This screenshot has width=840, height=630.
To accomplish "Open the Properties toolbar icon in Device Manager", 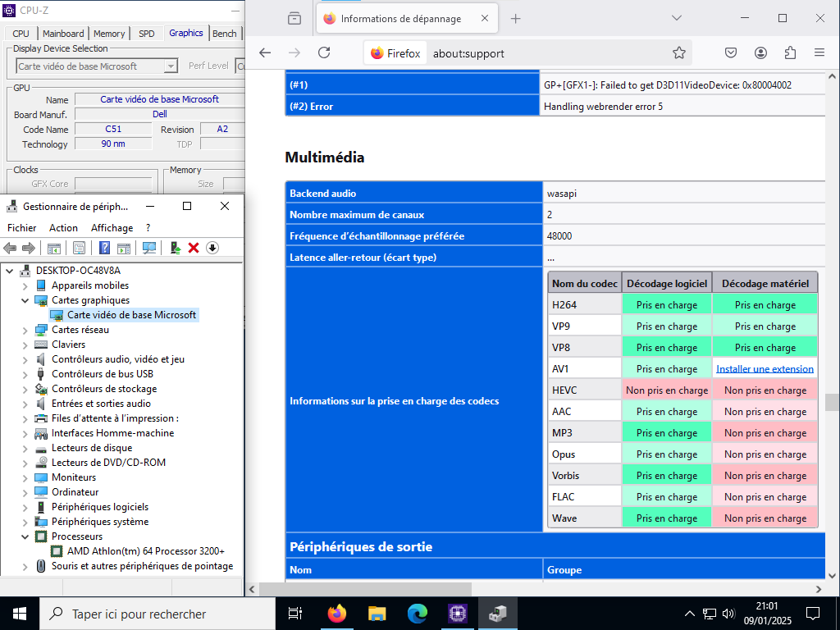I will [x=80, y=248].
